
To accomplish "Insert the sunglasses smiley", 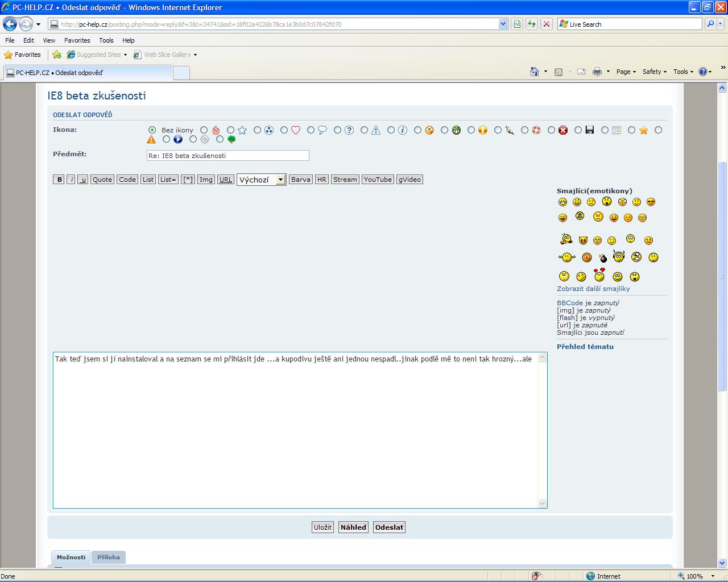I will pos(651,202).
